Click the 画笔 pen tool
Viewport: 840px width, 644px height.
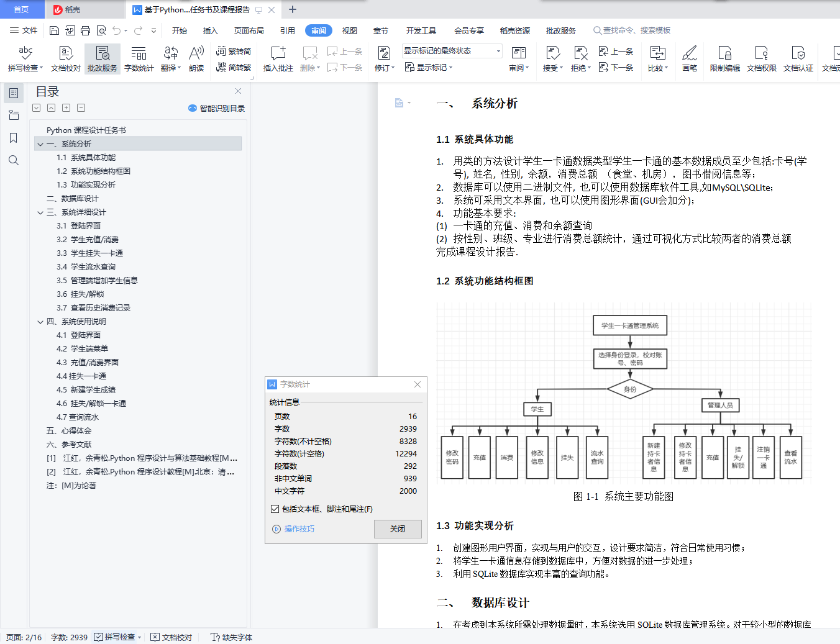(689, 59)
